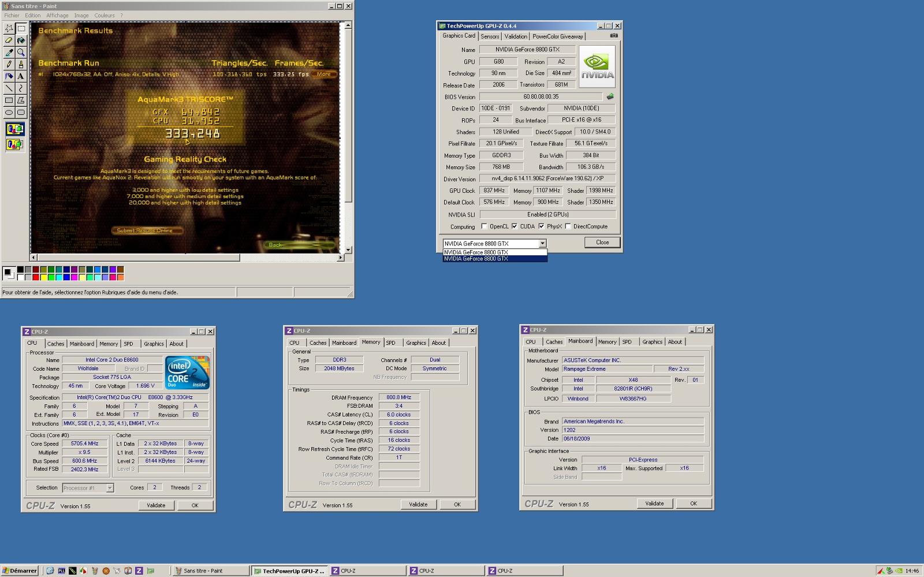Pick the Rectangle shape tool
This screenshot has height=577, width=924.
[x=9, y=100]
